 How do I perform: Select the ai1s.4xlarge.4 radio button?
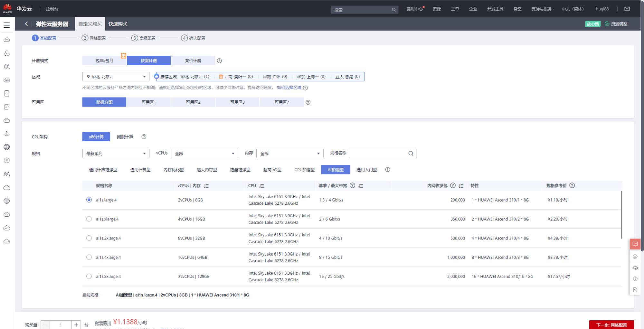pyautogui.click(x=89, y=257)
